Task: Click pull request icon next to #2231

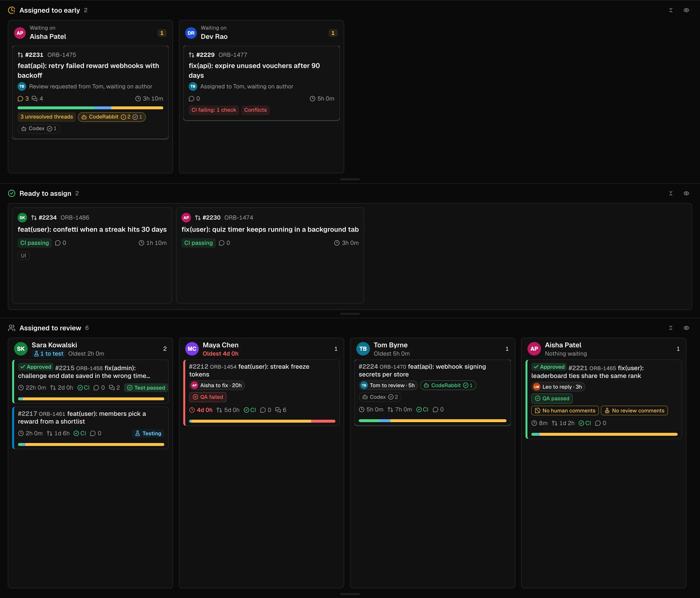Action: click(20, 55)
